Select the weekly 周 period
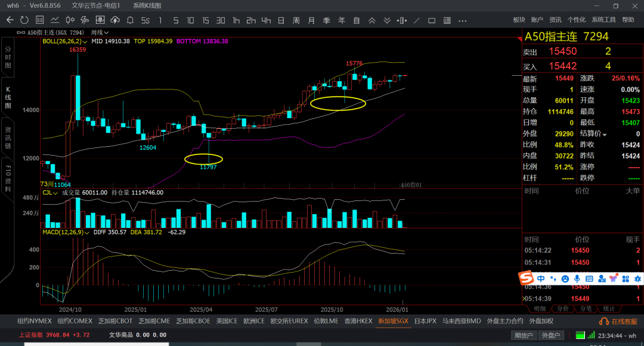The height and width of the screenshot is (346, 644). pyautogui.click(x=296, y=20)
